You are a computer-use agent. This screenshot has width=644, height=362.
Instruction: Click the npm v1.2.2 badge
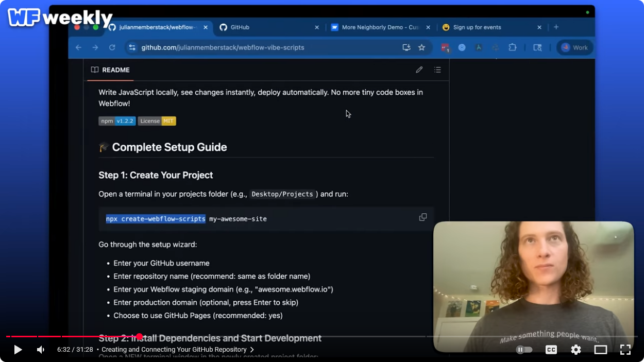pyautogui.click(x=117, y=121)
